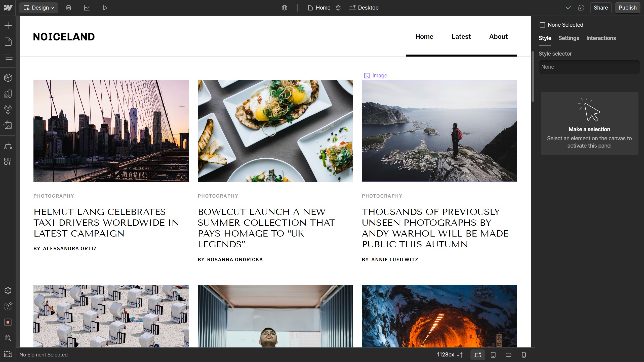
Task: Select the egg dishes food image
Action: pyautogui.click(x=275, y=131)
